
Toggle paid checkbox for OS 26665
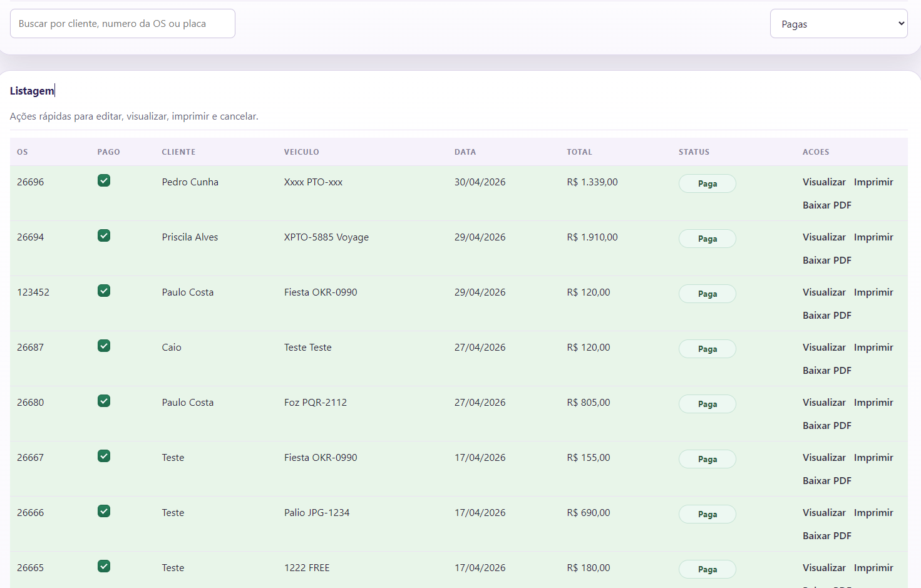(104, 567)
